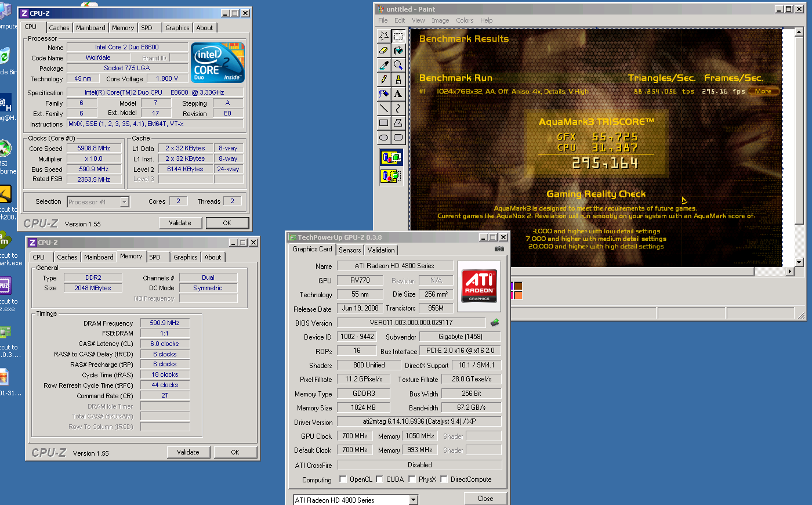Toggle the PhysX checkbox

pyautogui.click(x=412, y=479)
